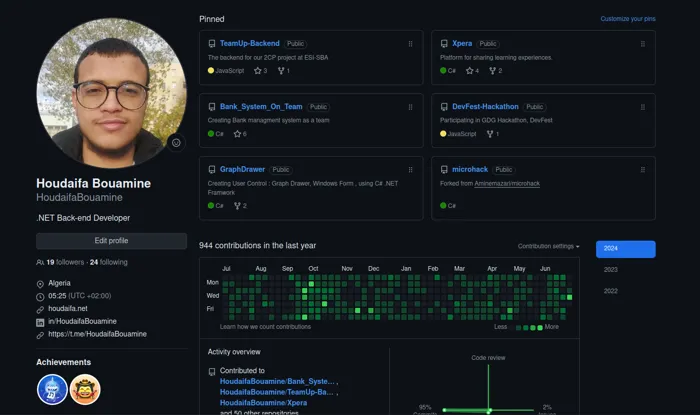The image size is (700, 415).
Task: Click the local time 05:25 text
Action: point(57,296)
